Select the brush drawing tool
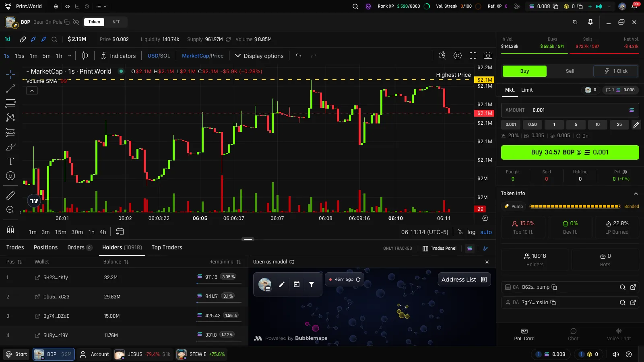Viewport: 644px width, 362px height. click(10, 147)
